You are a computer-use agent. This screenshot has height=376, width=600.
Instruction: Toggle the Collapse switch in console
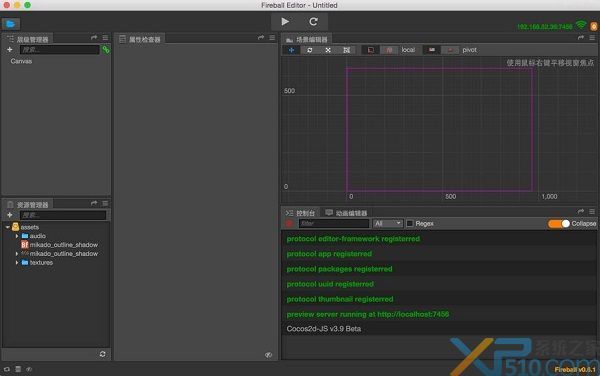pos(559,223)
